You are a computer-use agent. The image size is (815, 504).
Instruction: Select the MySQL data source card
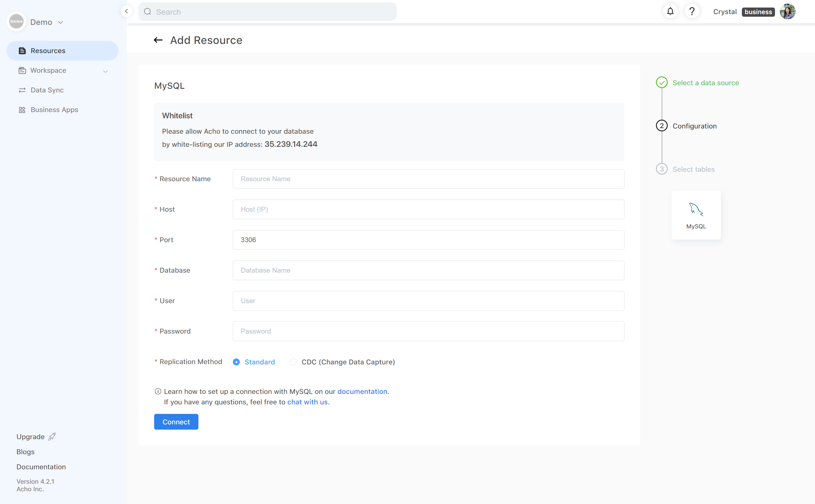coord(696,215)
